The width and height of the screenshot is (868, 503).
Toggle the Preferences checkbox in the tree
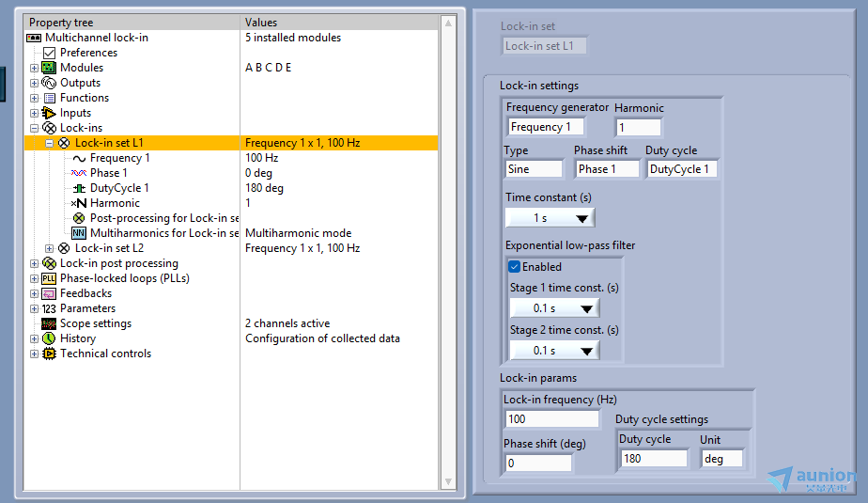50,53
